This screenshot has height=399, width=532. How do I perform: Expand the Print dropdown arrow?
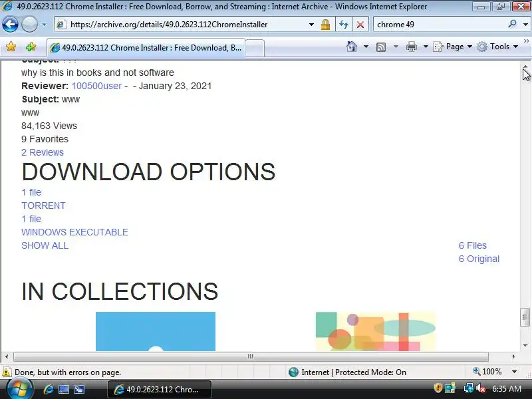(426, 47)
